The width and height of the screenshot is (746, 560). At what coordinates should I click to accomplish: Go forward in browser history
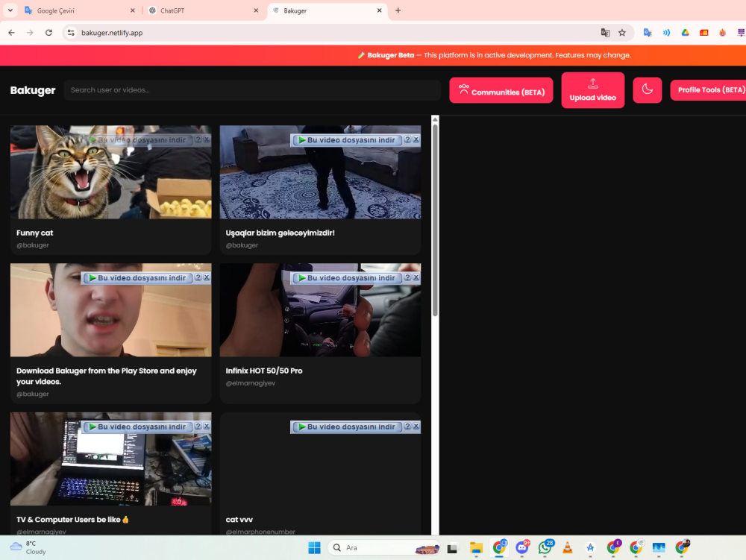pyautogui.click(x=30, y=33)
